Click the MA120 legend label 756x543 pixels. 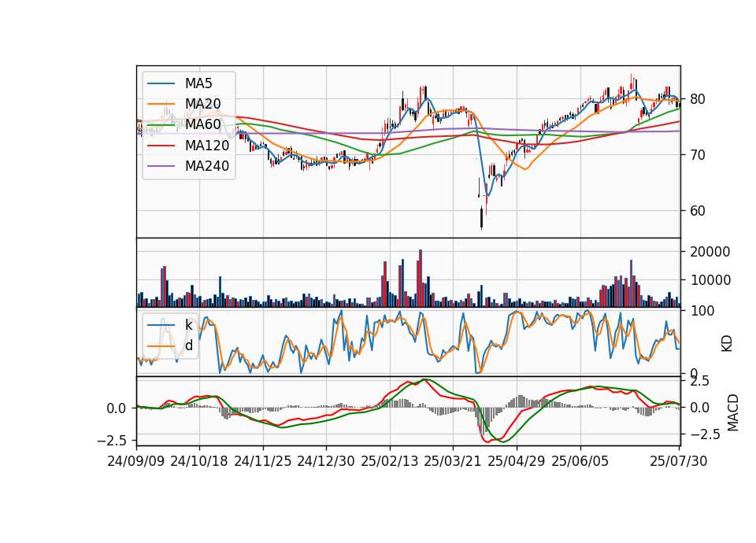click(x=207, y=146)
